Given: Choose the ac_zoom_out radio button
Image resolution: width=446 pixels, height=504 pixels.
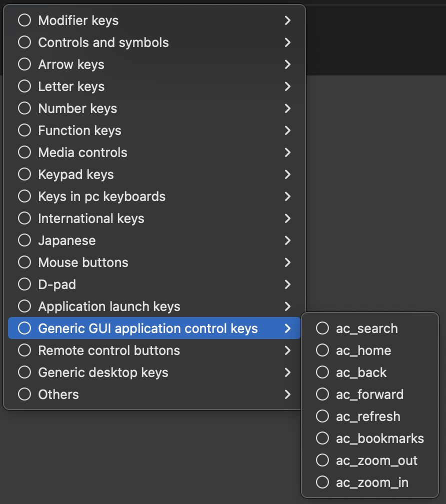Looking at the screenshot, I should point(322,460).
